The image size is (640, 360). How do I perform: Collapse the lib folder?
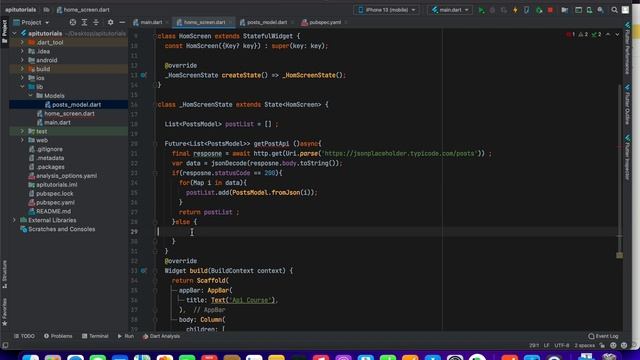pyautogui.click(x=22, y=87)
